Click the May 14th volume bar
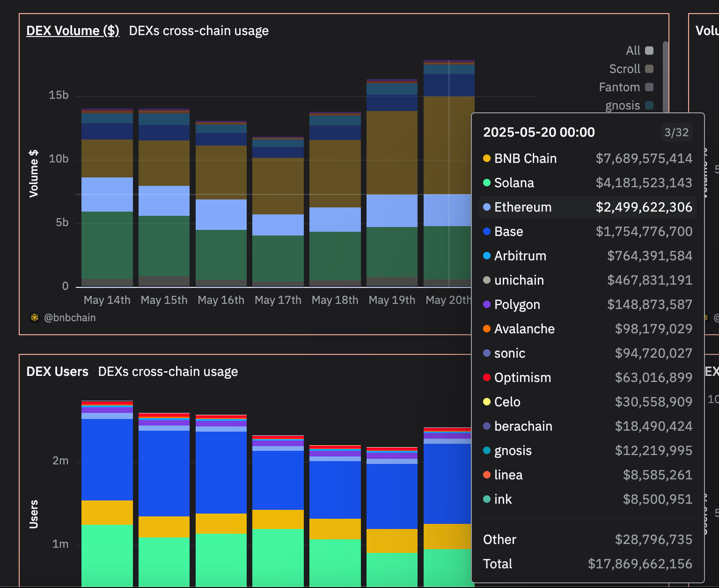Viewport: 719px width, 588px height. click(107, 198)
